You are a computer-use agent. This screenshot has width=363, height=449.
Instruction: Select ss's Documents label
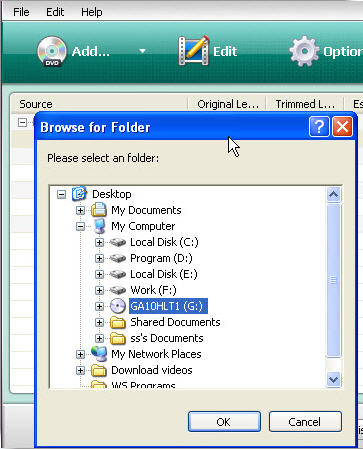[x=167, y=338]
